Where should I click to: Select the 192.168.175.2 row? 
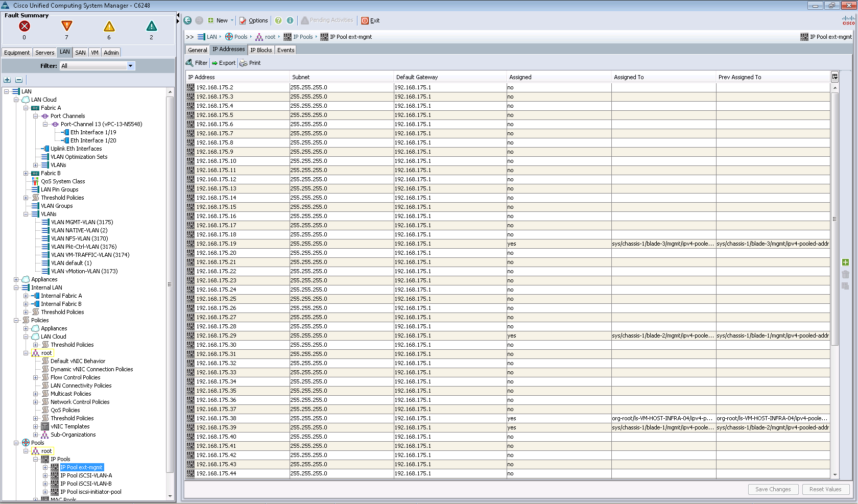[x=508, y=87]
